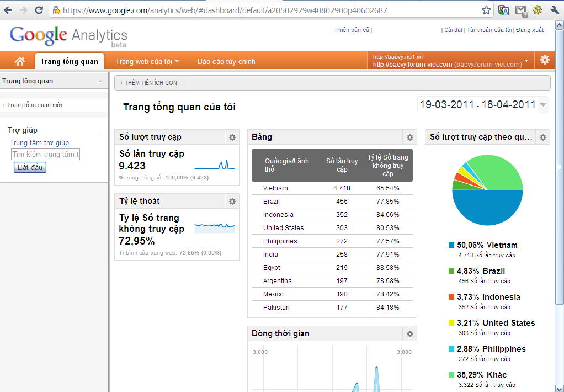Click the Quốc gia/Lãnh thổ column header
The height and width of the screenshot is (392, 564).
coord(286,165)
